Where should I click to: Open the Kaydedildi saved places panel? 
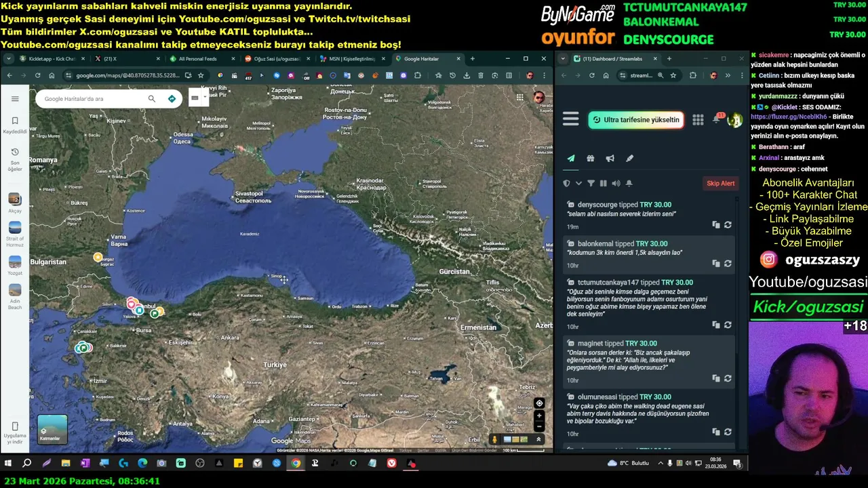click(15, 125)
